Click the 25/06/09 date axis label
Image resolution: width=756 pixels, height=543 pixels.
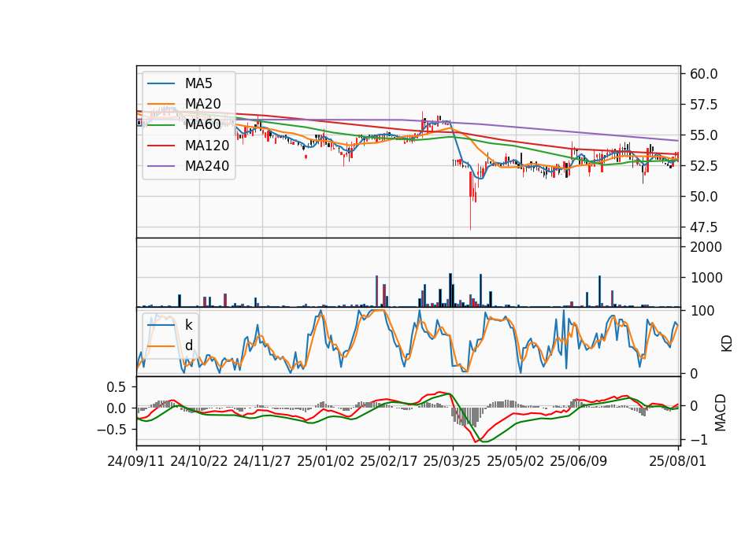[x=579, y=461]
